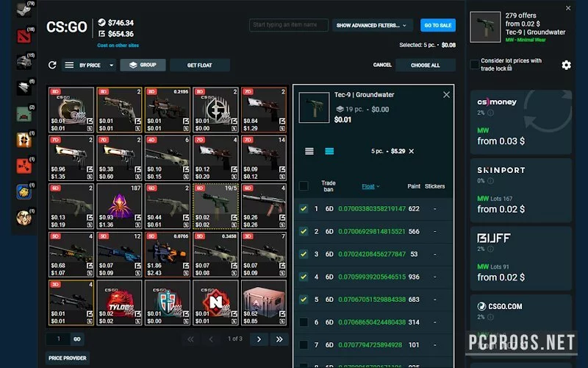
Task: Click the GROUP button
Action: pyautogui.click(x=143, y=65)
